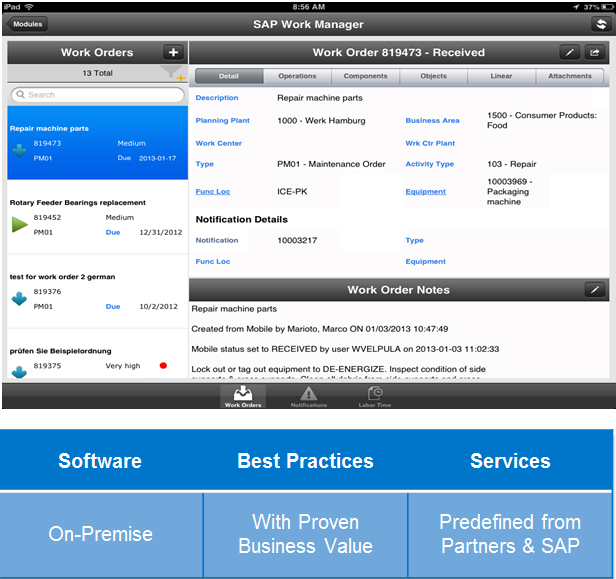Tap the 103 - Repair activity value
616x579 pixels.
pyautogui.click(x=512, y=164)
